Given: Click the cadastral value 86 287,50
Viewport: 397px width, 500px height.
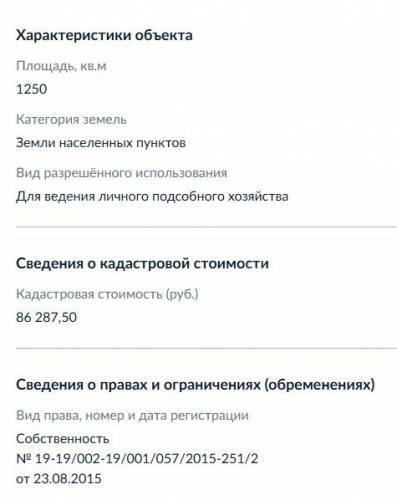Looking at the screenshot, I should point(46,317).
